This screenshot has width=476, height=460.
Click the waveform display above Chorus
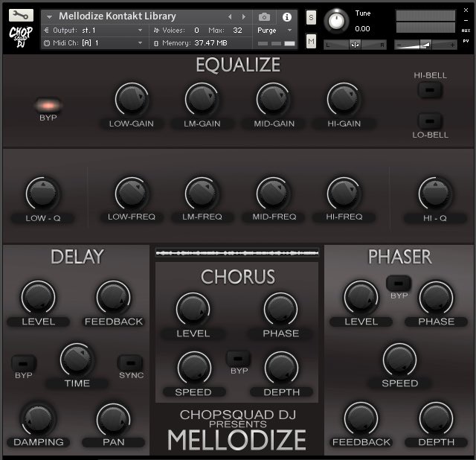click(x=237, y=253)
